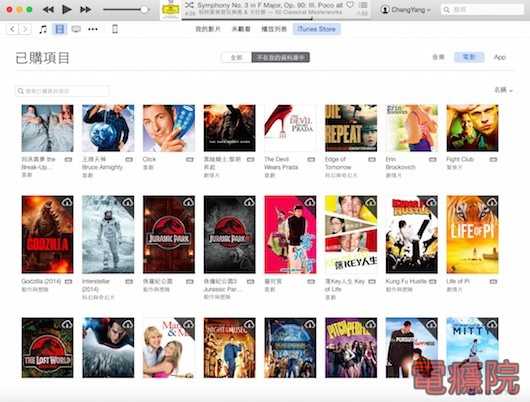Select the iTunes Store tab
This screenshot has height=402, width=530.
point(316,29)
